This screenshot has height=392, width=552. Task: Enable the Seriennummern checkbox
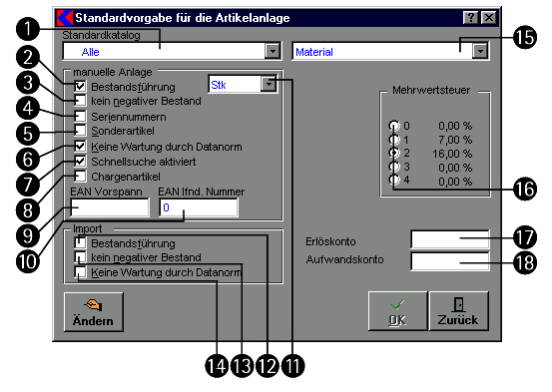pyautogui.click(x=80, y=116)
